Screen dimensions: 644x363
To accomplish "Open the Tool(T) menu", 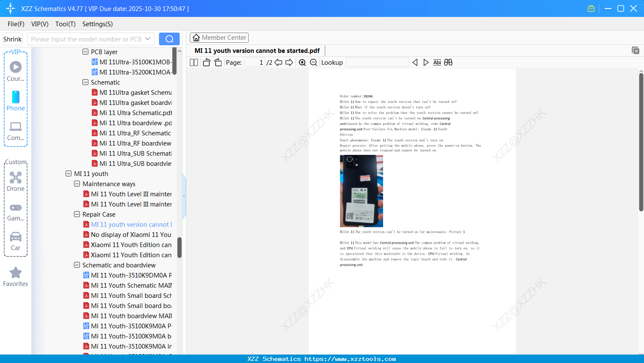I will (66, 24).
